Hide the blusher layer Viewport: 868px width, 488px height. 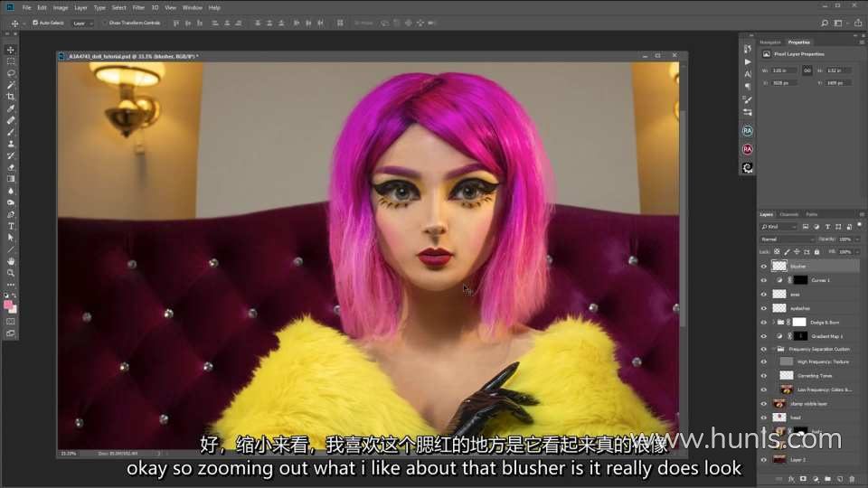(764, 266)
